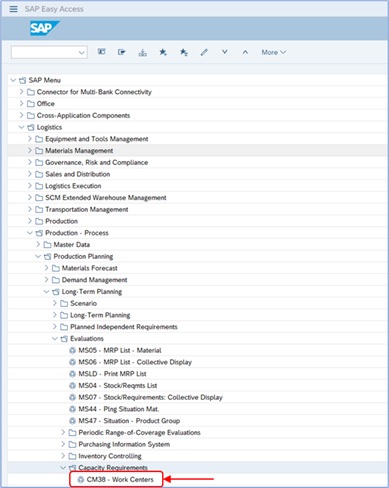The height and width of the screenshot is (488, 389).
Task: Select the Logistics Execution folder icon
Action: pos(39,186)
